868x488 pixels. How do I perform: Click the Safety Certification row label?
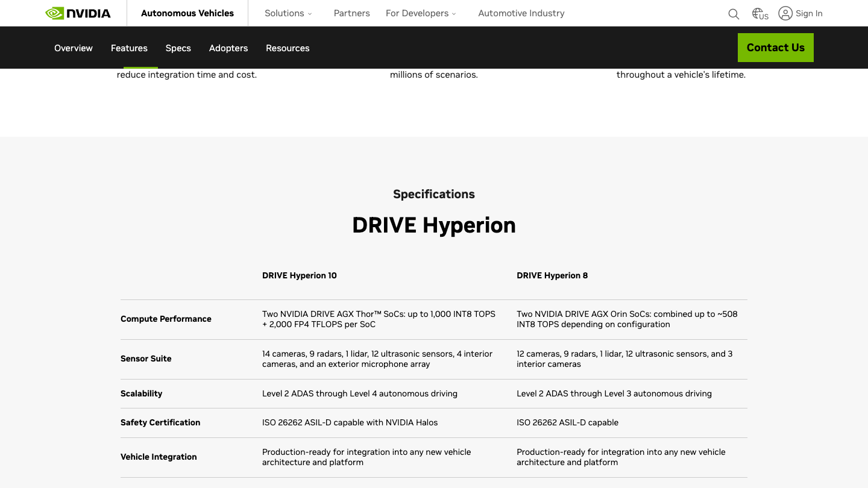click(x=160, y=422)
